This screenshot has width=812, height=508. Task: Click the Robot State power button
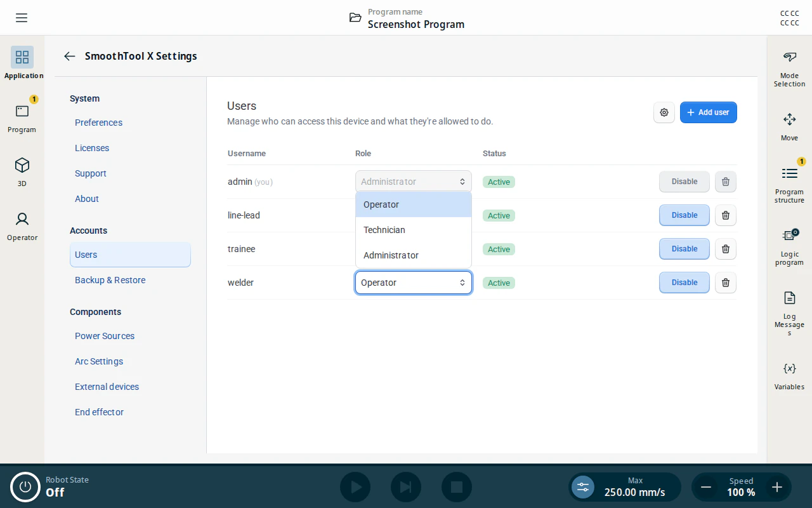tap(25, 487)
